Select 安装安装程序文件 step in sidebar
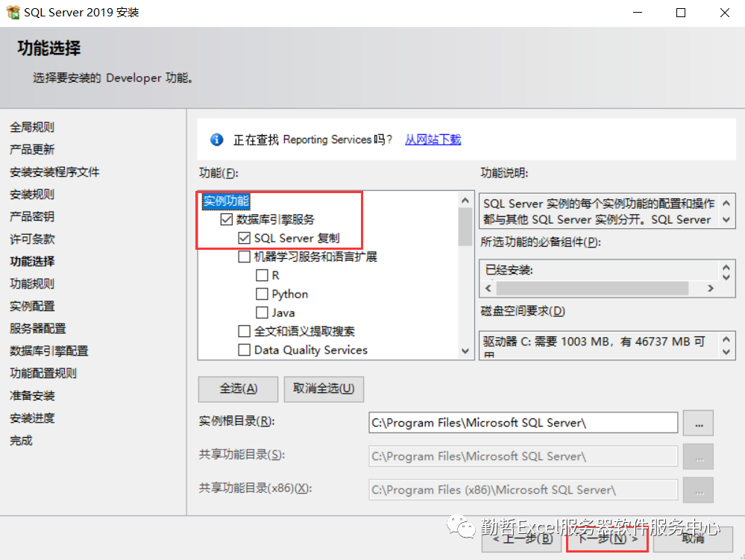This screenshot has height=560, width=745. tap(54, 172)
